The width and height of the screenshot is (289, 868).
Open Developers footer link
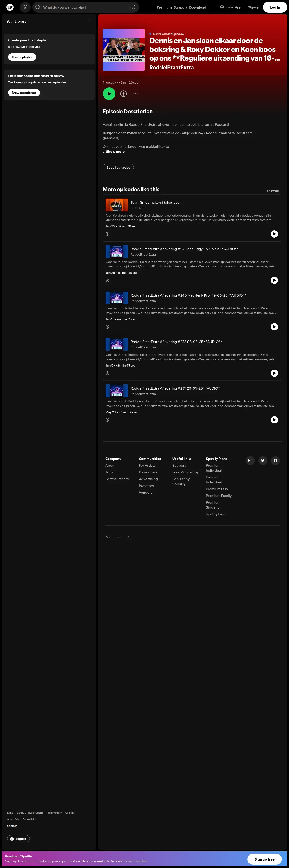148,472
